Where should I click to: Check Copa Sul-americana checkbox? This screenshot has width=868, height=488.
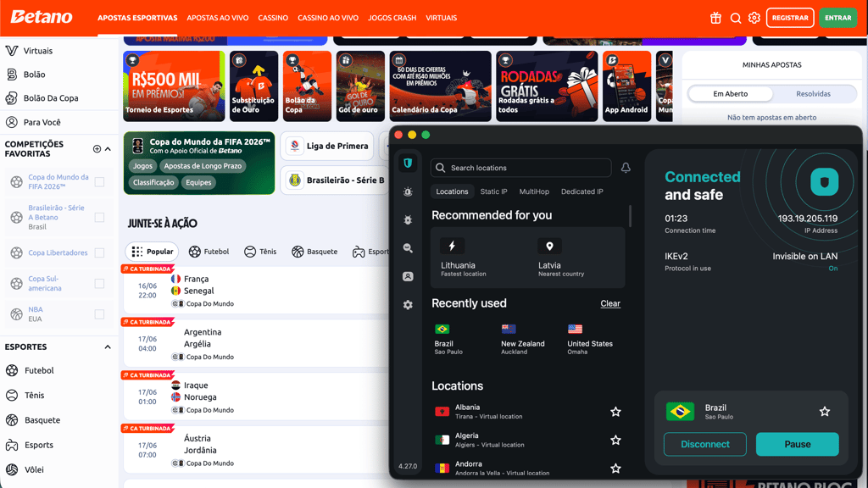(x=100, y=283)
